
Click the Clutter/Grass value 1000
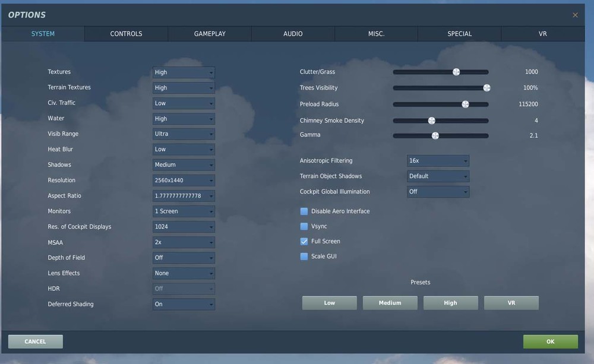click(532, 72)
